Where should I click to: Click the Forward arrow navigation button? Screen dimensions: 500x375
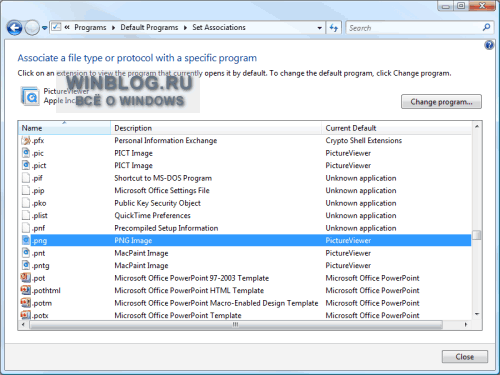[32, 28]
